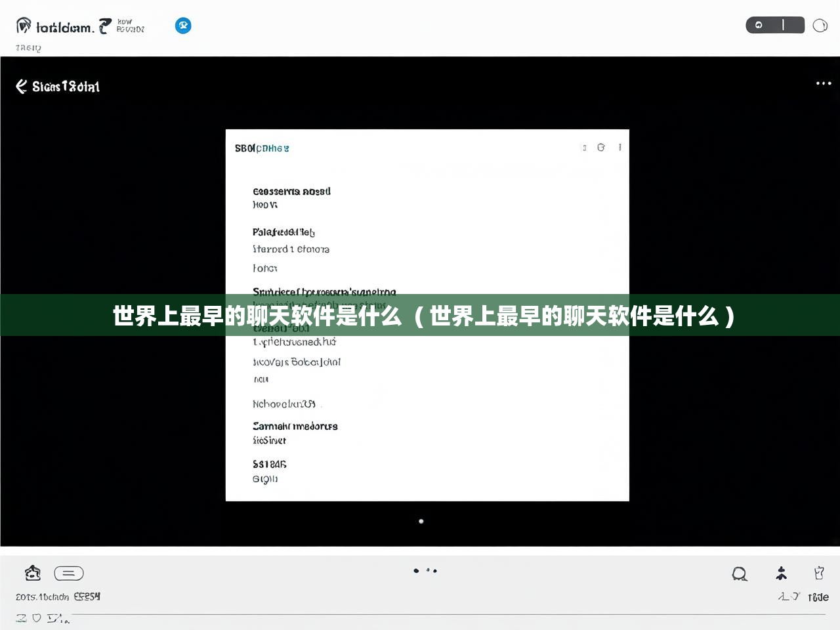Click the heart icon near the bottom left
Image resolution: width=840 pixels, height=630 pixels.
click(x=37, y=618)
